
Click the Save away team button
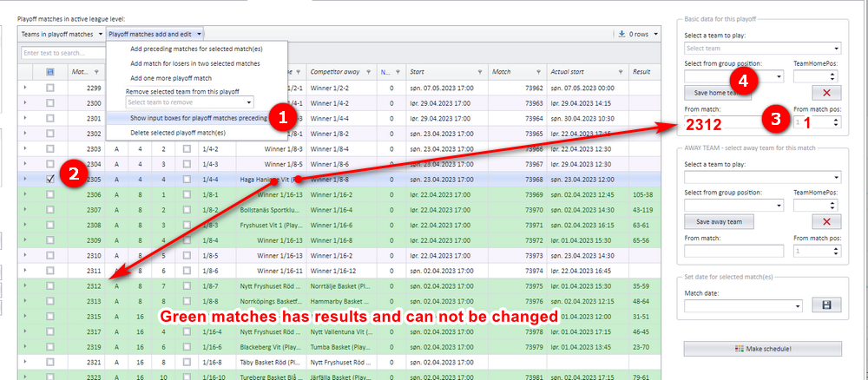click(719, 222)
